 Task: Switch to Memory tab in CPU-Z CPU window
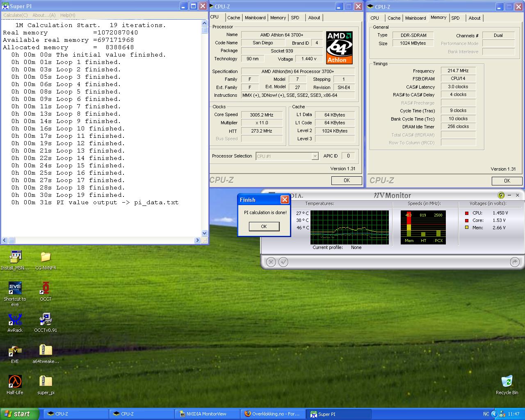click(278, 18)
